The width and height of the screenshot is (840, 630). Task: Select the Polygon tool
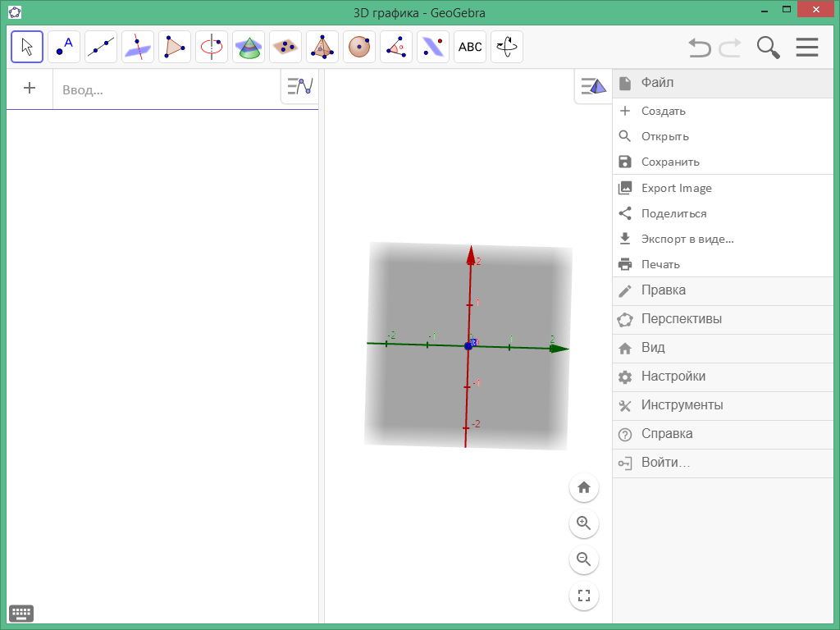(174, 47)
